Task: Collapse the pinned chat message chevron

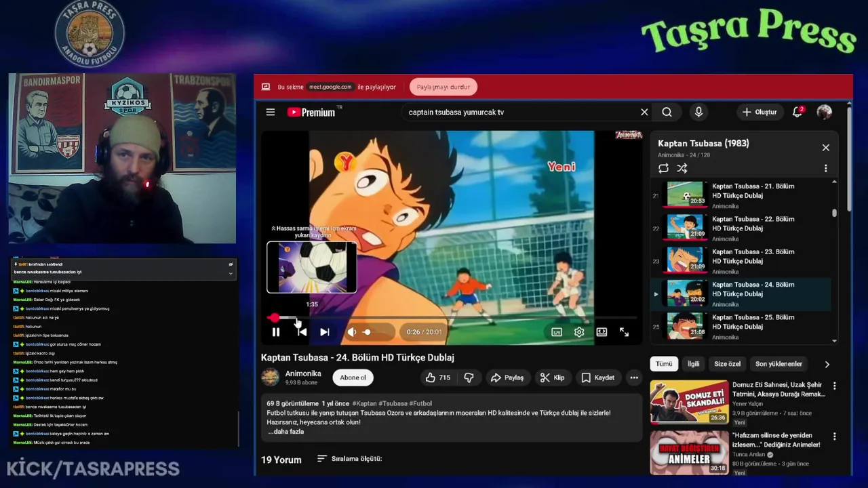Action: (x=231, y=272)
